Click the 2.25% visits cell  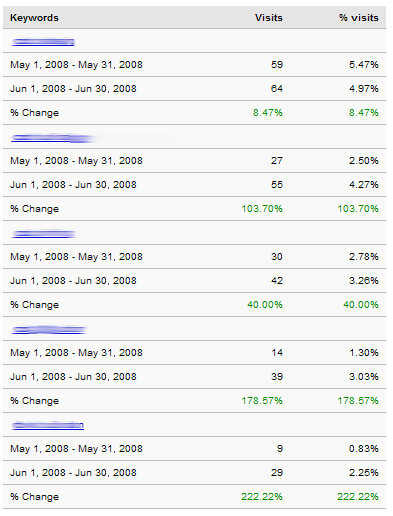[x=364, y=473]
